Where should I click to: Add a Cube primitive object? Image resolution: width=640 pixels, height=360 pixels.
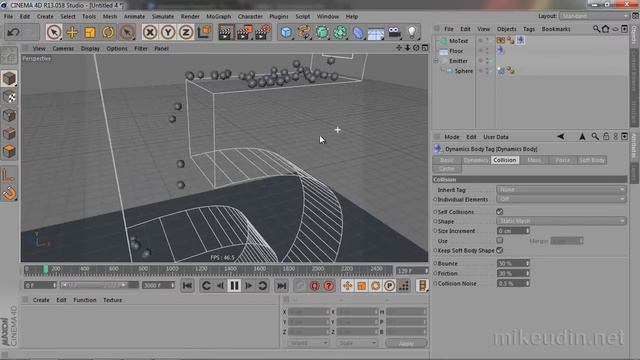[x=287, y=32]
